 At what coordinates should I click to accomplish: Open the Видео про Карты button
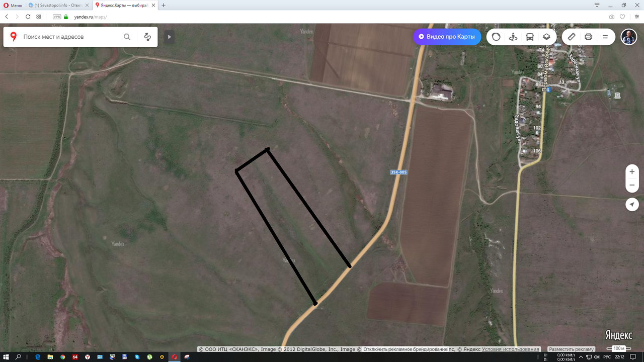point(446,36)
